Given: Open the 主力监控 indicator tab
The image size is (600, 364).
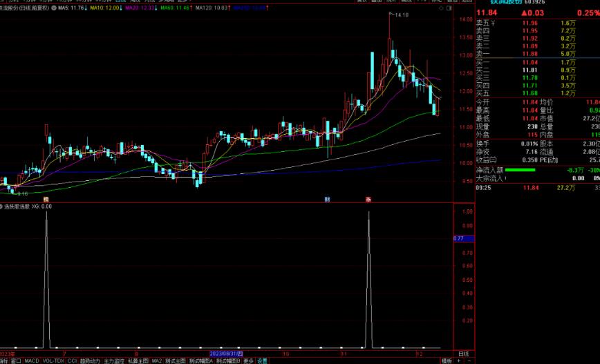Looking at the screenshot, I should (114, 361).
